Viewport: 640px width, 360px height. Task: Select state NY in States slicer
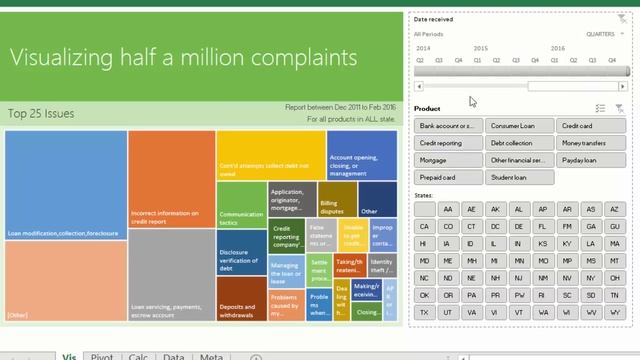pyautogui.click(x=591, y=278)
